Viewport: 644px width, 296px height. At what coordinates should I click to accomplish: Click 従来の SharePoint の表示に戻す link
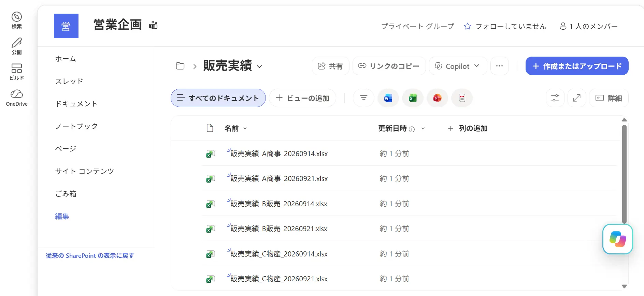(90, 256)
